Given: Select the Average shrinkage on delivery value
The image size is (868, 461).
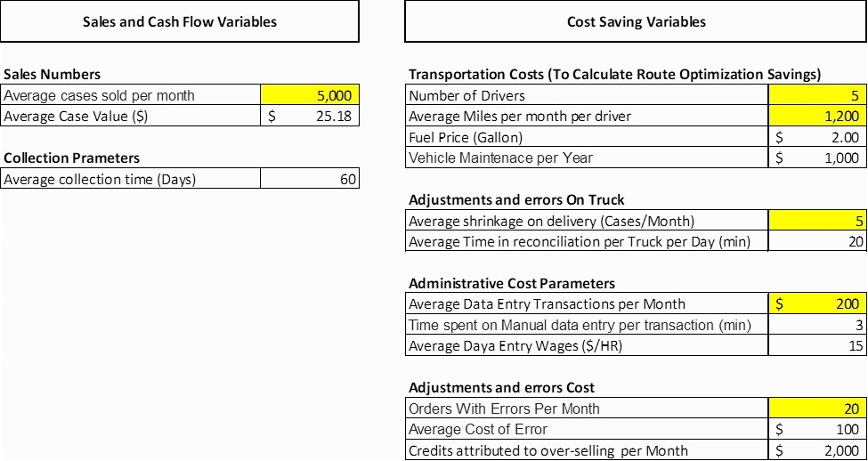Looking at the screenshot, I should (x=816, y=221).
